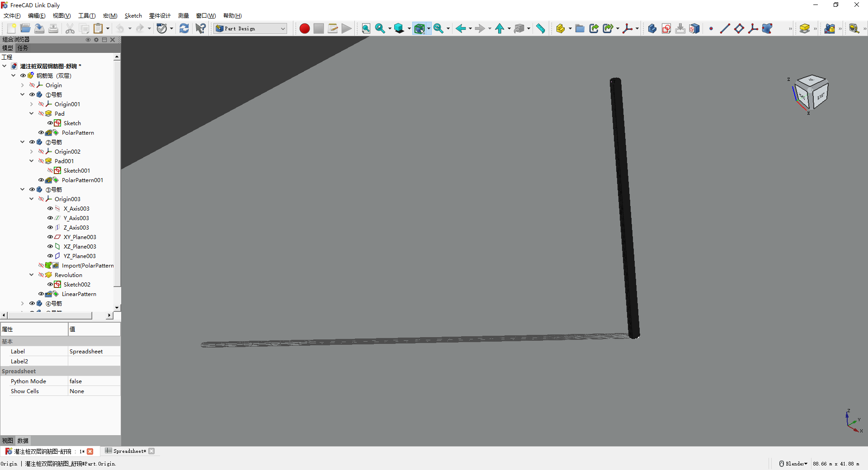Click the Fit All zoom icon
This screenshot has height=470, width=868.
(366, 28)
